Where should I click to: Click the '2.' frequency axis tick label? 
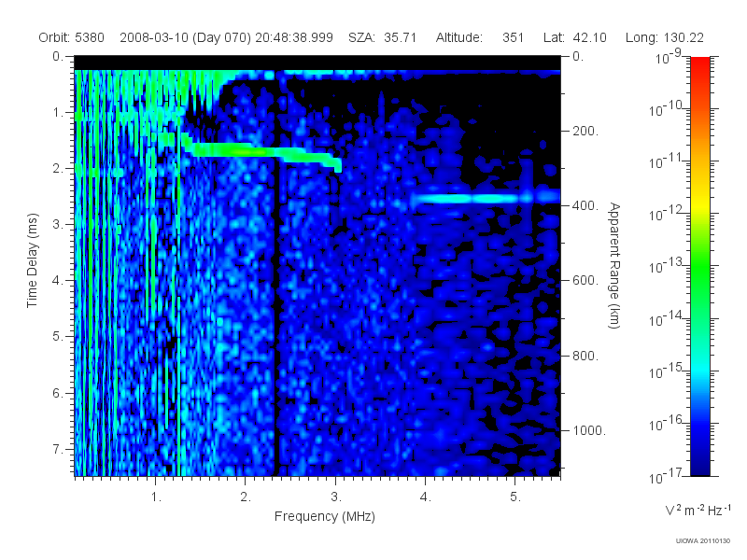tap(246, 497)
